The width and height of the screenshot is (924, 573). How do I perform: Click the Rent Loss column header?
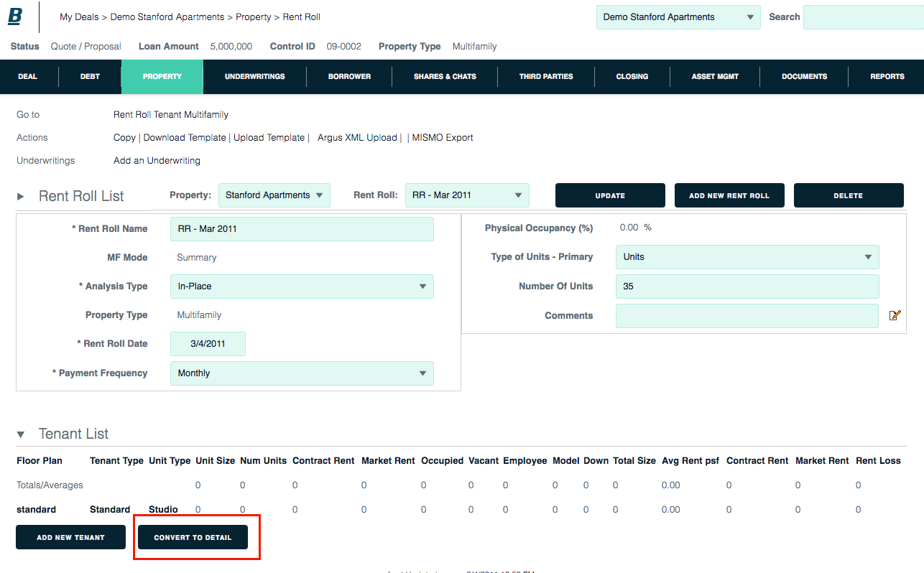tap(878, 460)
